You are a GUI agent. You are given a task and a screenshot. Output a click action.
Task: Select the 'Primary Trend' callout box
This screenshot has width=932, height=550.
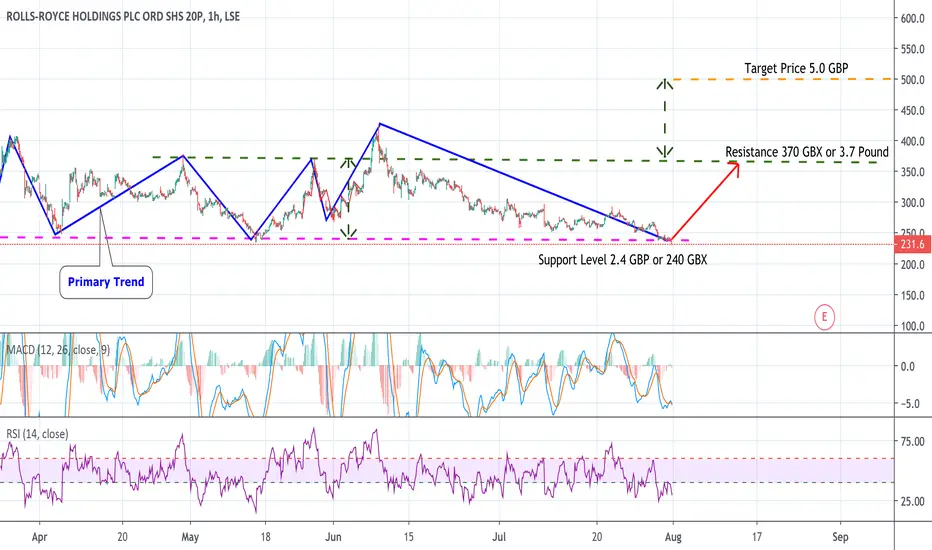click(x=106, y=282)
